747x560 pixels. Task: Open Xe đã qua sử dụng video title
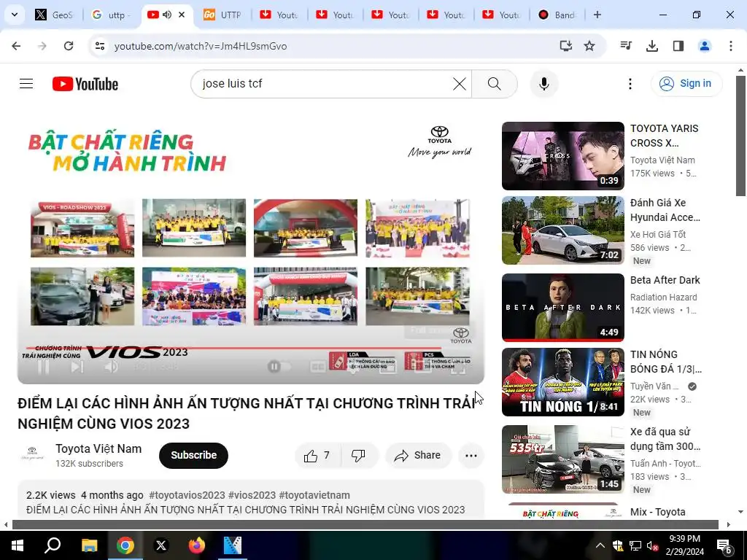click(665, 439)
